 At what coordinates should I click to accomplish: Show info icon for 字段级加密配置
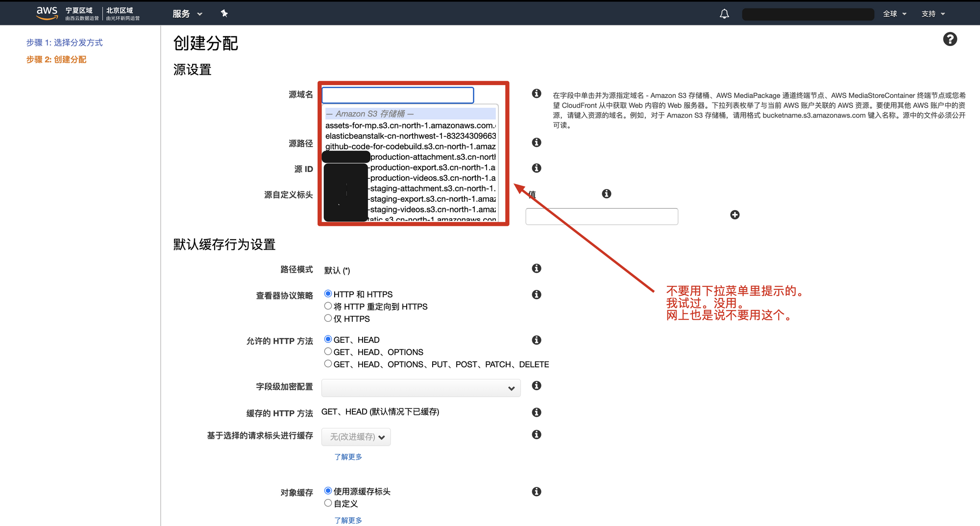pos(537,386)
